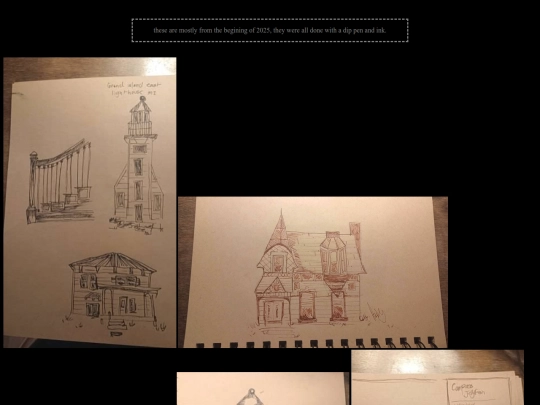This screenshot has width=540, height=405.
Task: Open the red ink Victorian house drawing
Action: [x=313, y=272]
